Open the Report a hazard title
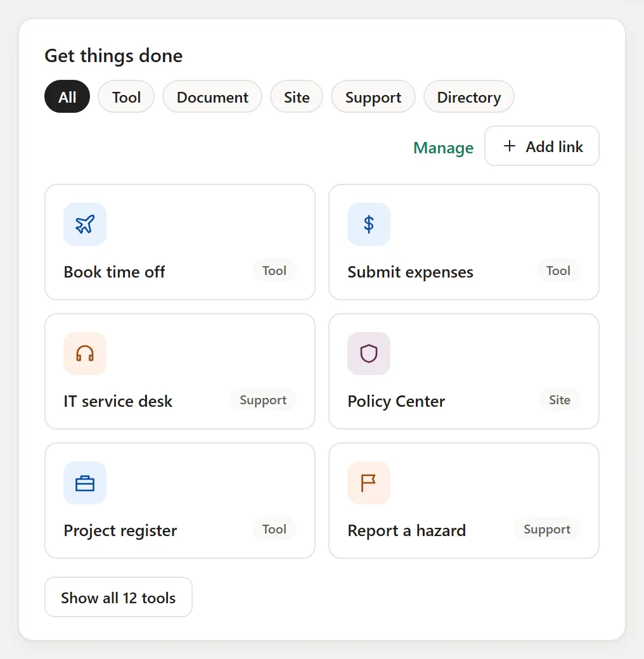Image resolution: width=644 pixels, height=659 pixels. coord(406,531)
